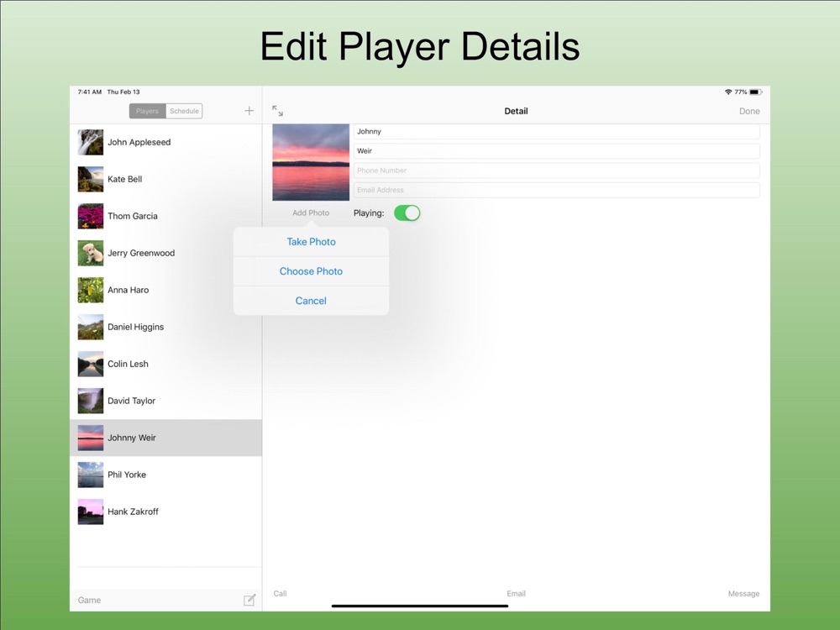Tap Thom Garcia's pink flowers thumbnail
The height and width of the screenshot is (630, 840).
(91, 216)
